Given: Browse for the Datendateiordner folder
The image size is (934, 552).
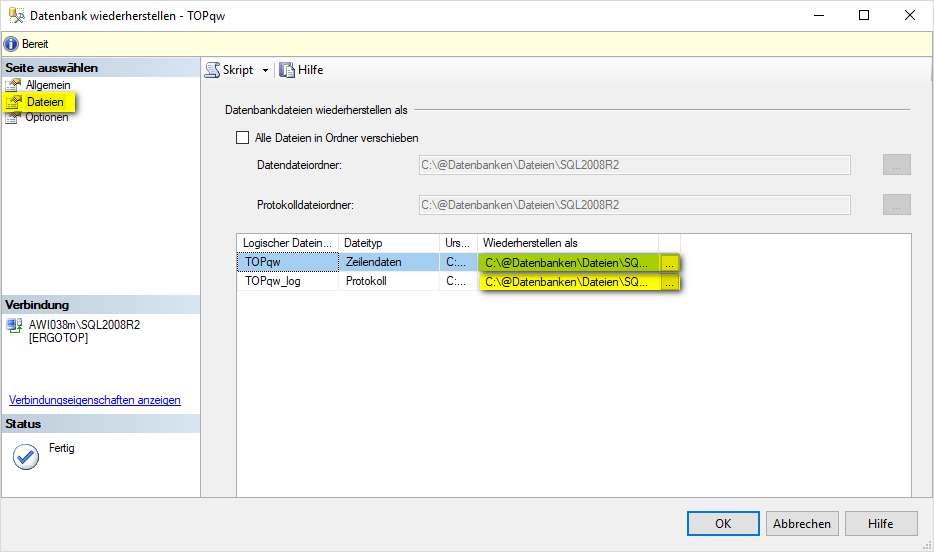Looking at the screenshot, I should (x=896, y=165).
